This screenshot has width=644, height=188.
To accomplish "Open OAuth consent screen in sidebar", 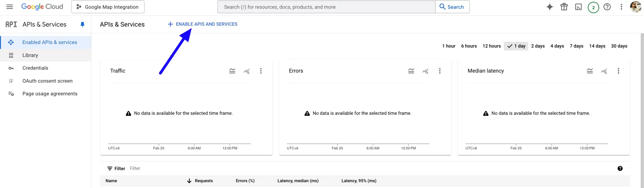I will pos(46,81).
